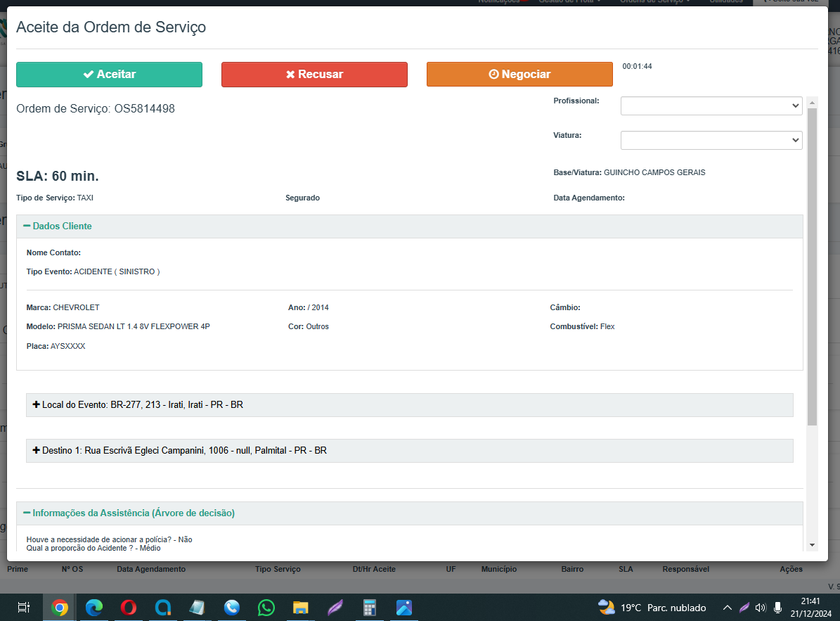Click the green Aceitar button
The image size is (840, 621).
(x=109, y=75)
